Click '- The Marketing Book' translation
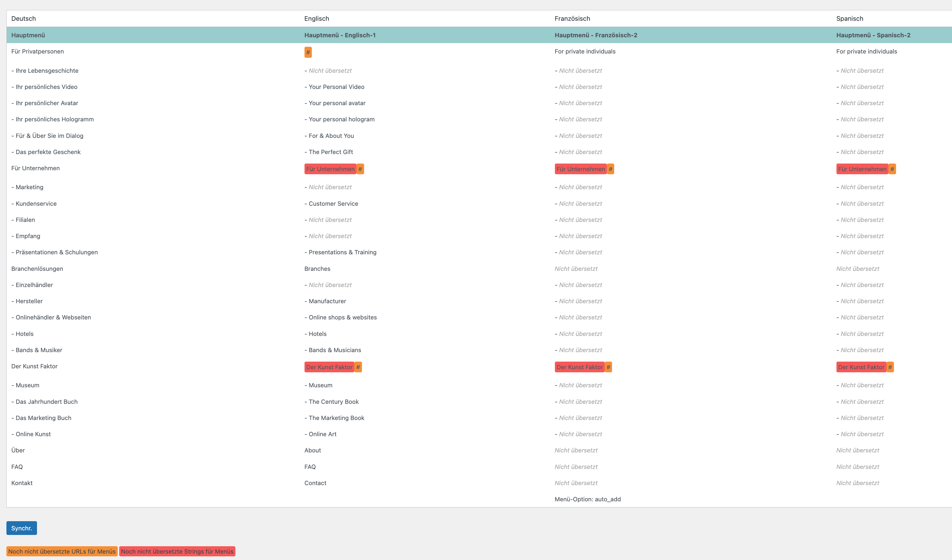 pyautogui.click(x=334, y=418)
